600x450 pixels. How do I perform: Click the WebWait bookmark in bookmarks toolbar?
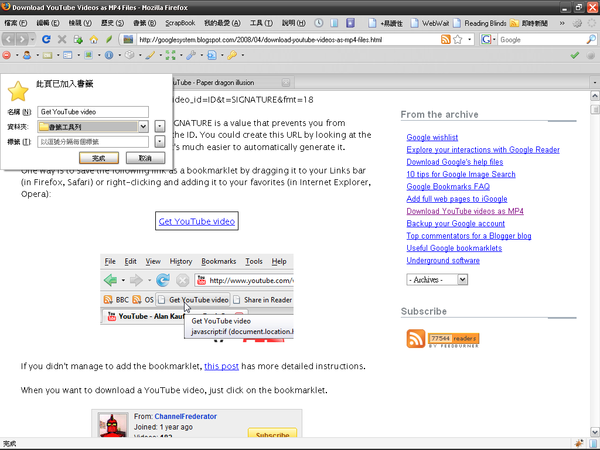click(x=430, y=23)
